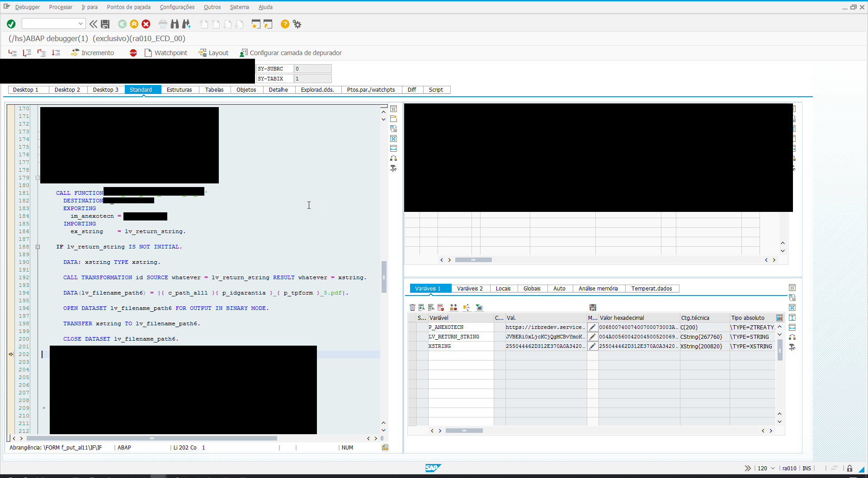This screenshot has width=868, height=478.
Task: Open the column layout icon in variables table
Action: [x=779, y=318]
